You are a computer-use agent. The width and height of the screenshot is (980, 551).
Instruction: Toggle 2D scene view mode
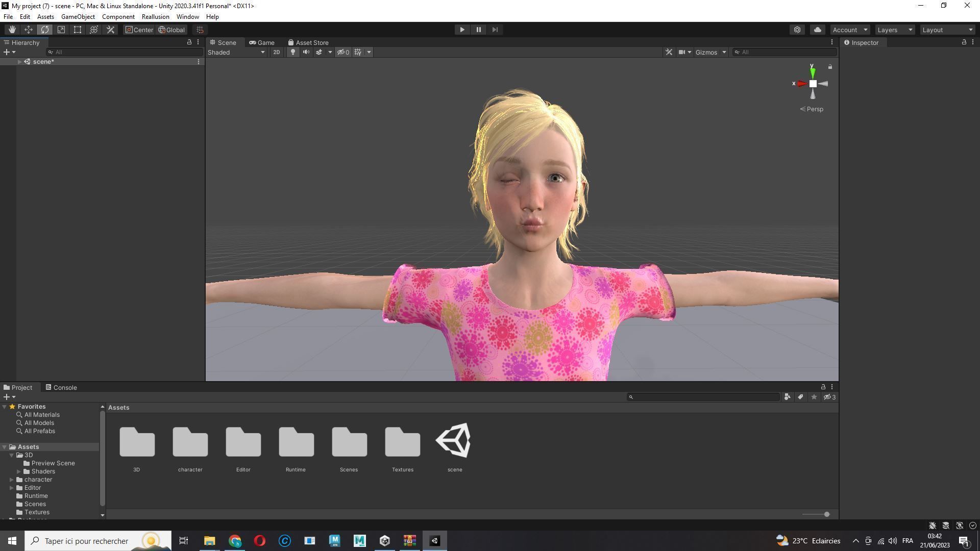pos(276,52)
